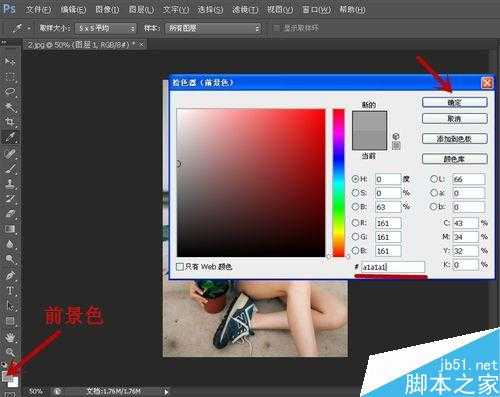
Task: Select the blue B radio button in RGB
Action: coord(355,251)
